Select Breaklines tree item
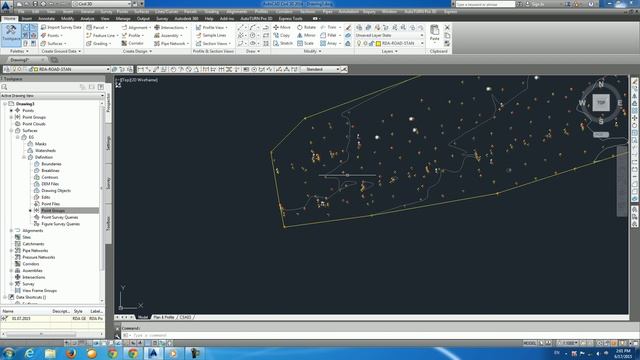The width and height of the screenshot is (640, 360). click(x=50, y=171)
